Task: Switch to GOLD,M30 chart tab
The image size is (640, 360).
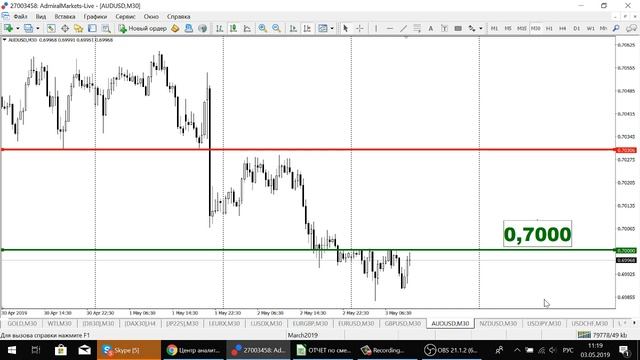Action: coord(22,324)
